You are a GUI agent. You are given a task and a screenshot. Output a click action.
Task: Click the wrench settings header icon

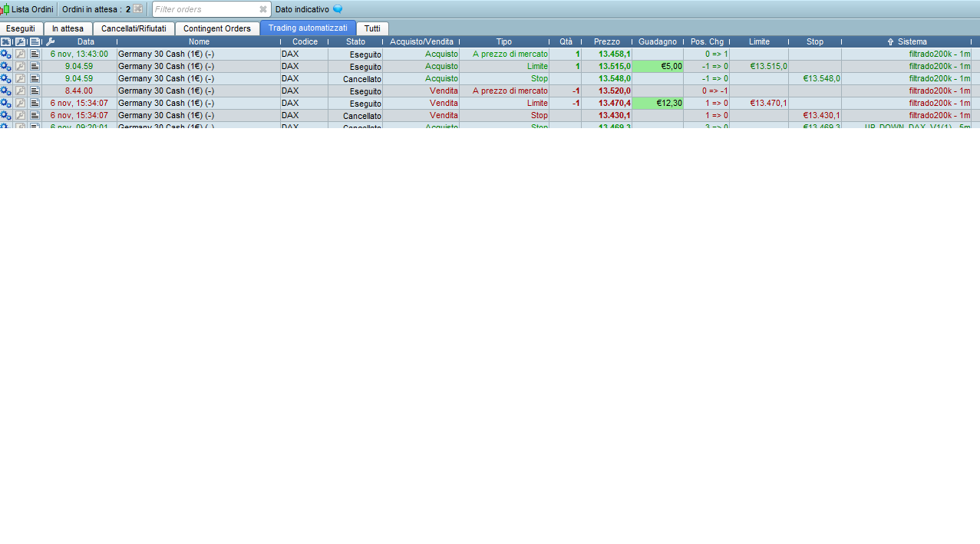(x=50, y=42)
